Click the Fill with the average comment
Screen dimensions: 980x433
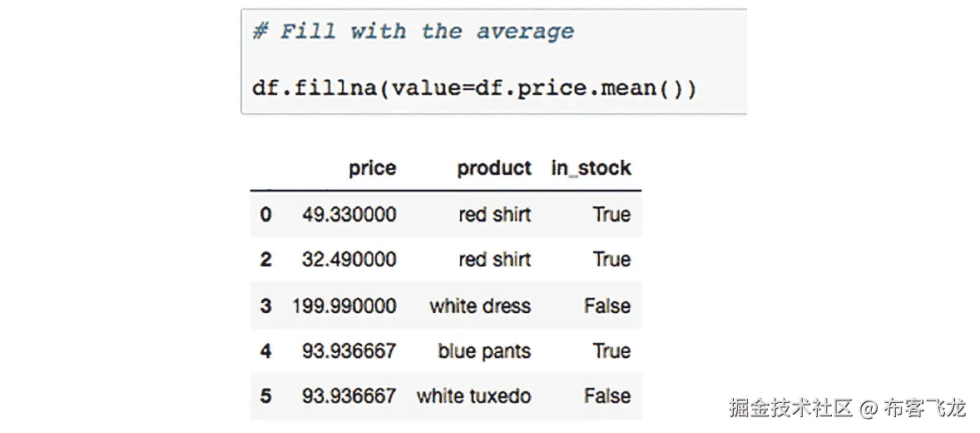tap(413, 32)
